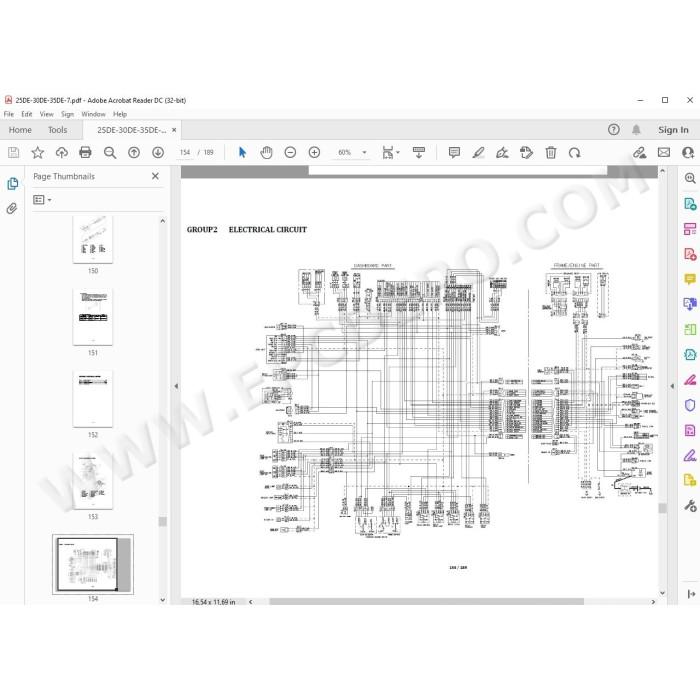Click the scrolling mode keyboard icon
Viewport: 700px width, 700px height.
419,153
